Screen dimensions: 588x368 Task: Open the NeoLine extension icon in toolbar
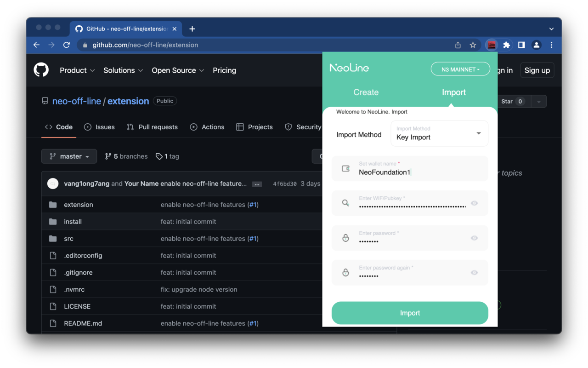click(x=492, y=45)
